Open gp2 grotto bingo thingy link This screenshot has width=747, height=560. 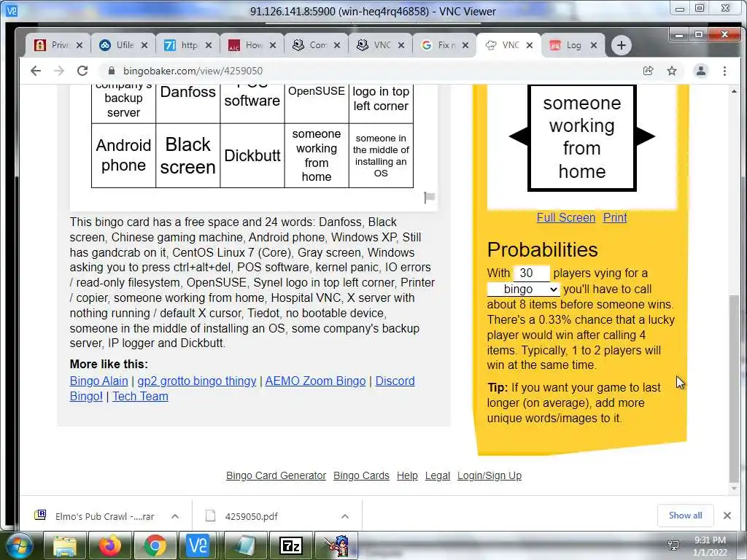(x=197, y=381)
